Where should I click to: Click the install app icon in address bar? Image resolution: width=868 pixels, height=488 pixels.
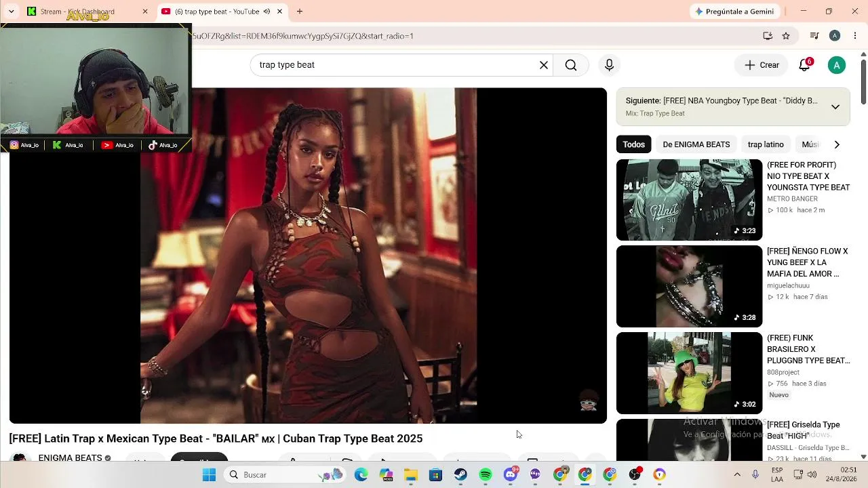[x=768, y=36]
